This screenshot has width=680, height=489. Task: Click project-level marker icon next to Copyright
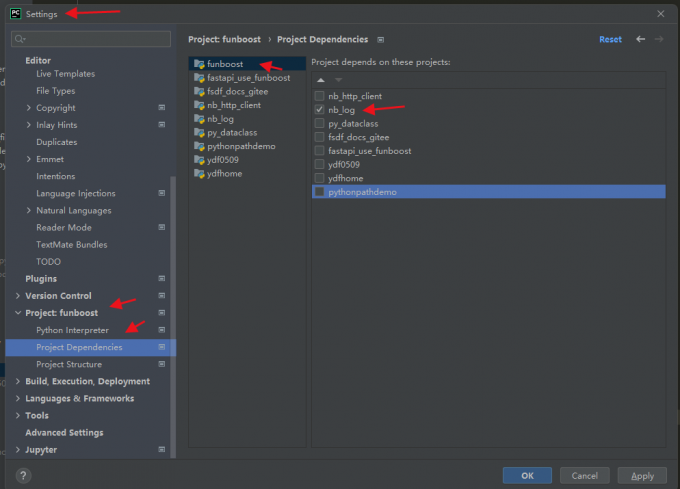pos(162,108)
